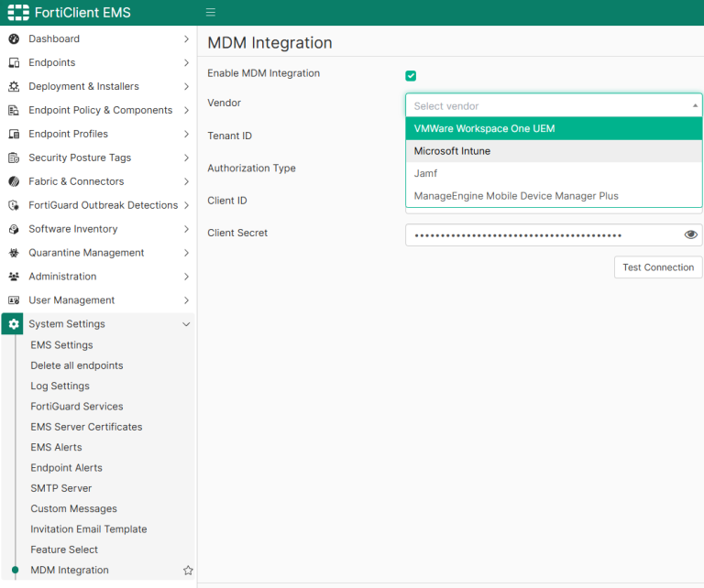Open EMS Server Certificates page
Image resolution: width=704 pixels, height=588 pixels.
[86, 427]
